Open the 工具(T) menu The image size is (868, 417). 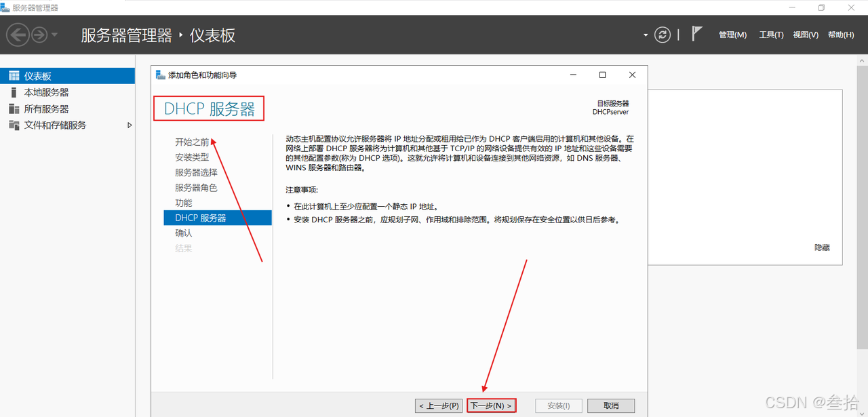(771, 35)
